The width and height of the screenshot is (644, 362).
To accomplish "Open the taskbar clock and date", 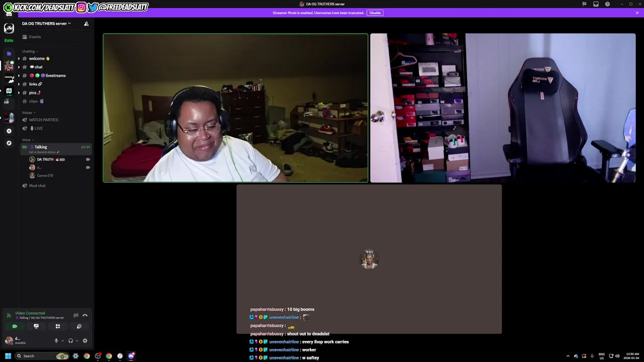I will pyautogui.click(x=631, y=356).
